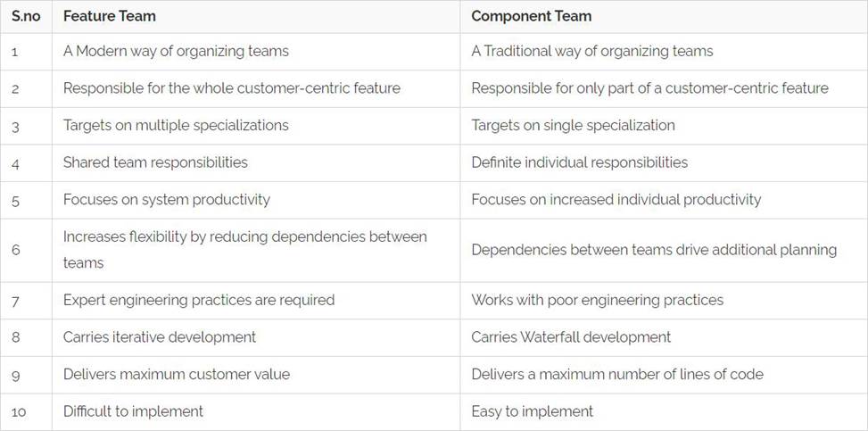868x431 pixels.
Task: Select "Focuses on increased individual productivity" text
Action: click(616, 200)
